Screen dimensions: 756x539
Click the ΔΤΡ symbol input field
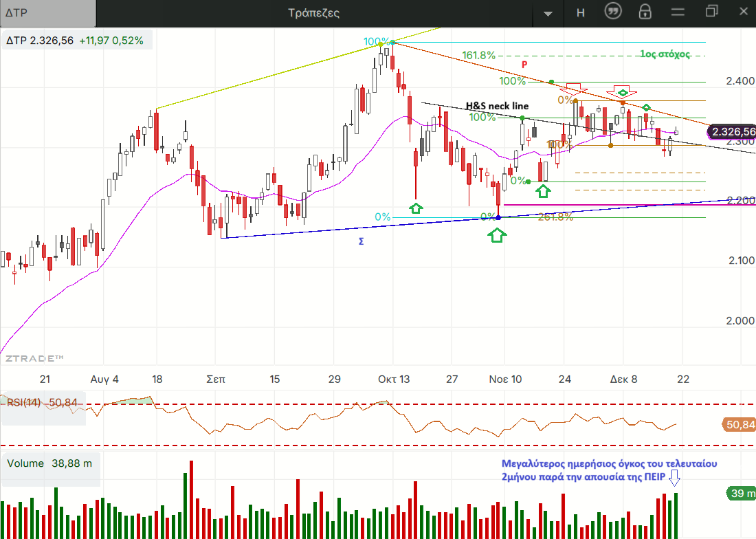[48, 13]
